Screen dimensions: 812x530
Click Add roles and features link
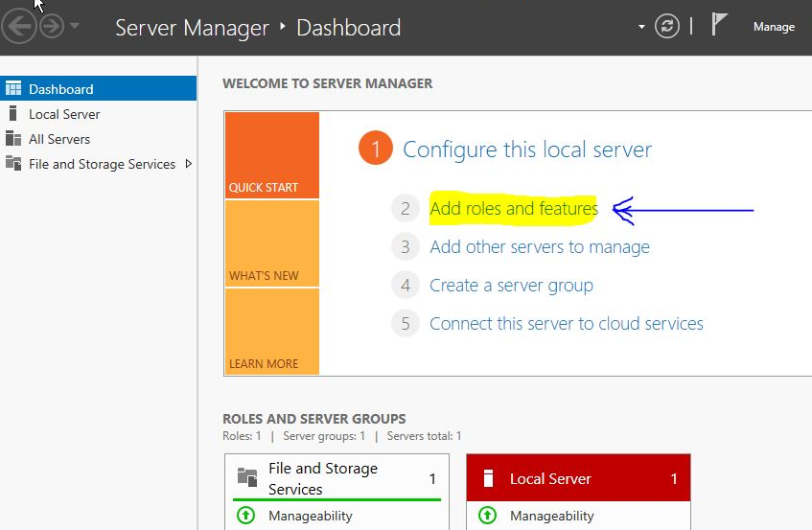tap(514, 209)
